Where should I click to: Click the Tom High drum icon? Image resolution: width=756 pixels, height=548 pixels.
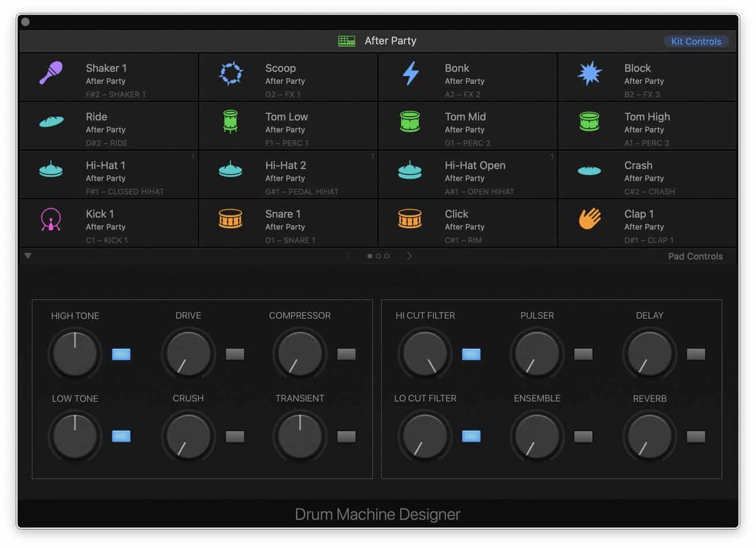pos(589,121)
